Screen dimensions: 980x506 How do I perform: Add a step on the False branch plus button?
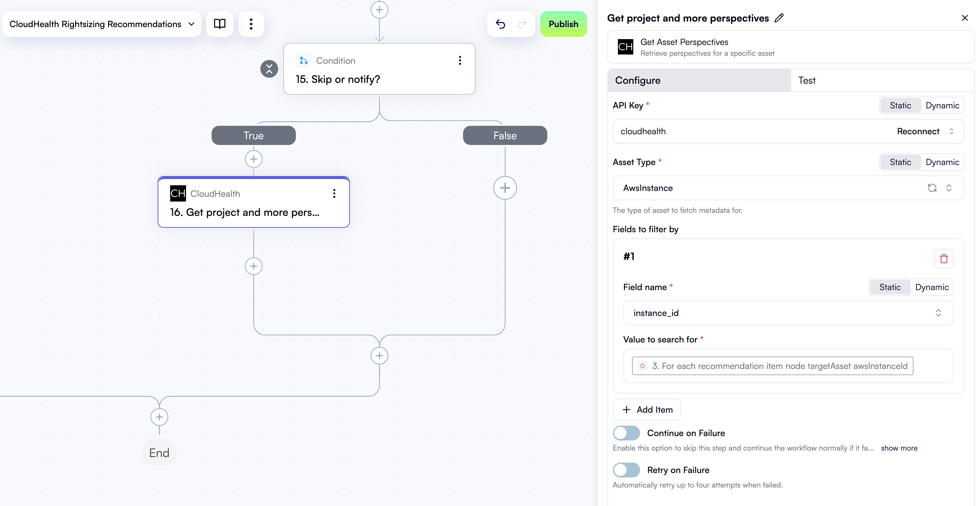(505, 188)
